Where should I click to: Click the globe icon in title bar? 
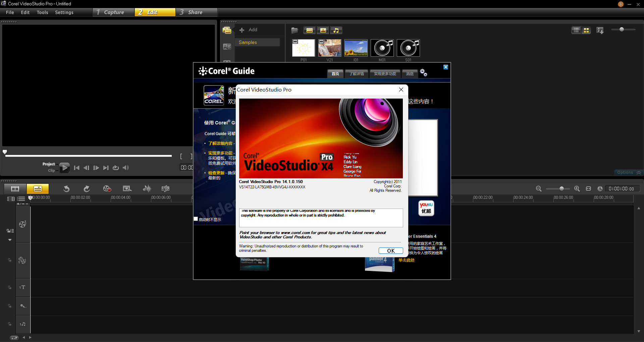tap(621, 4)
